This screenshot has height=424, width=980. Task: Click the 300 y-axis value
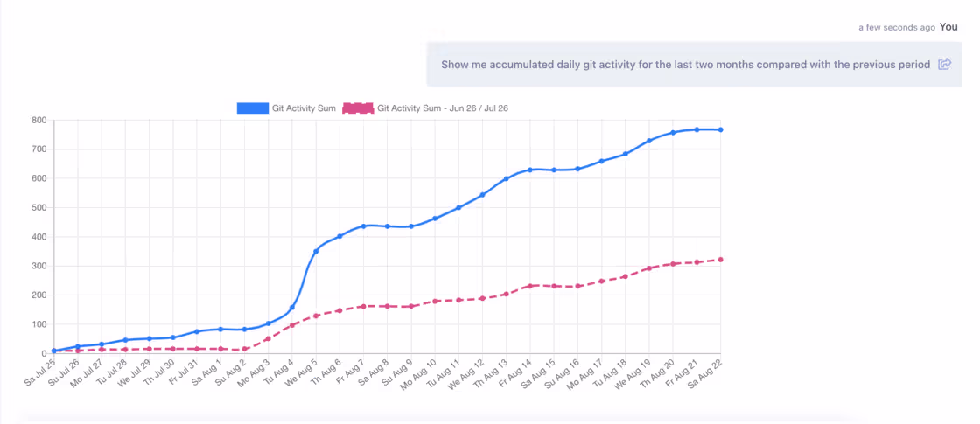(40, 266)
